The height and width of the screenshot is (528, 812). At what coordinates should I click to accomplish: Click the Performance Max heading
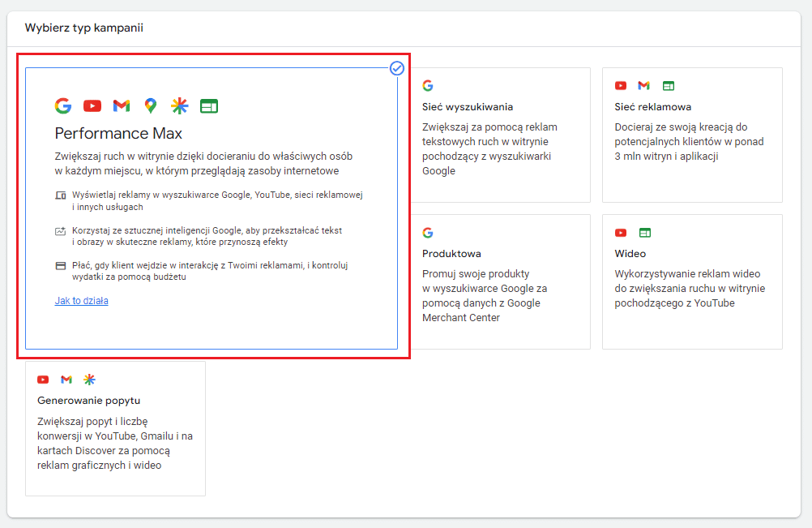118,133
